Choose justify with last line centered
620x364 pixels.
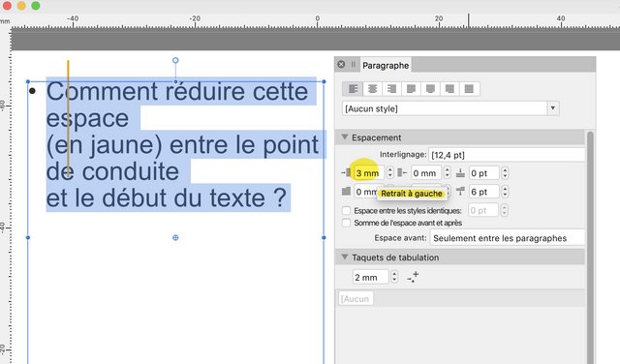click(x=430, y=89)
